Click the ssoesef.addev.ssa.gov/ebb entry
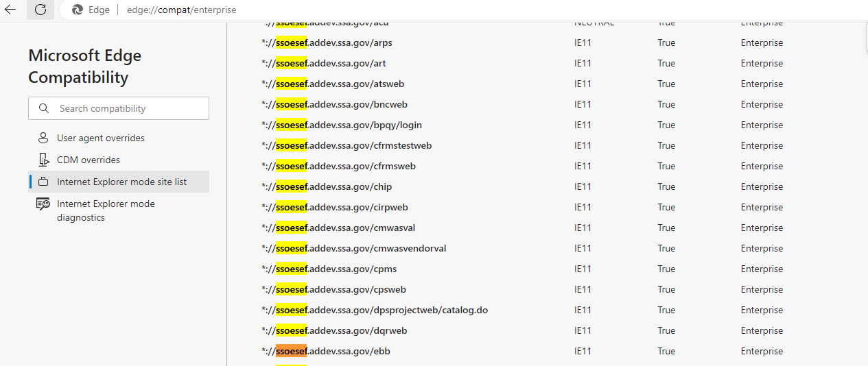This screenshot has height=366, width=868. 326,351
